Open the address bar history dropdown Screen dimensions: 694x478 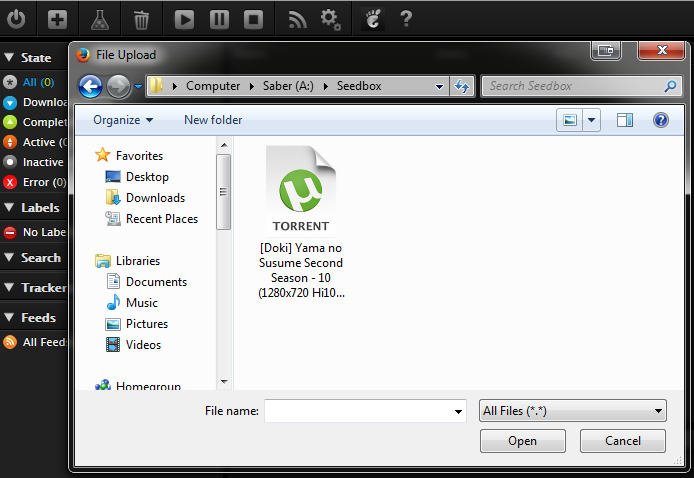pos(440,86)
